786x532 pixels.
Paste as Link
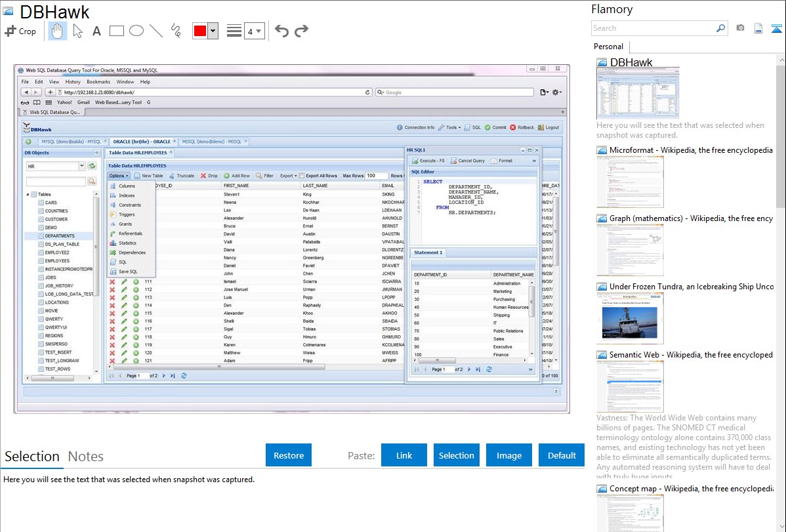[x=404, y=455]
